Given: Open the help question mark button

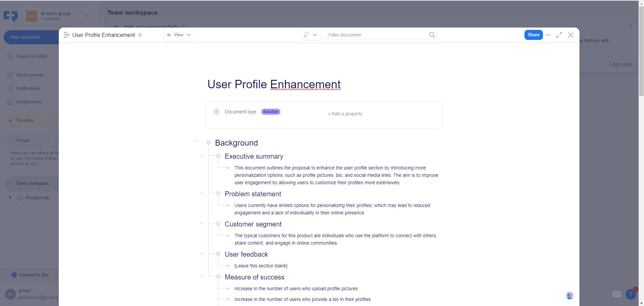Looking at the screenshot, I should [x=631, y=294].
